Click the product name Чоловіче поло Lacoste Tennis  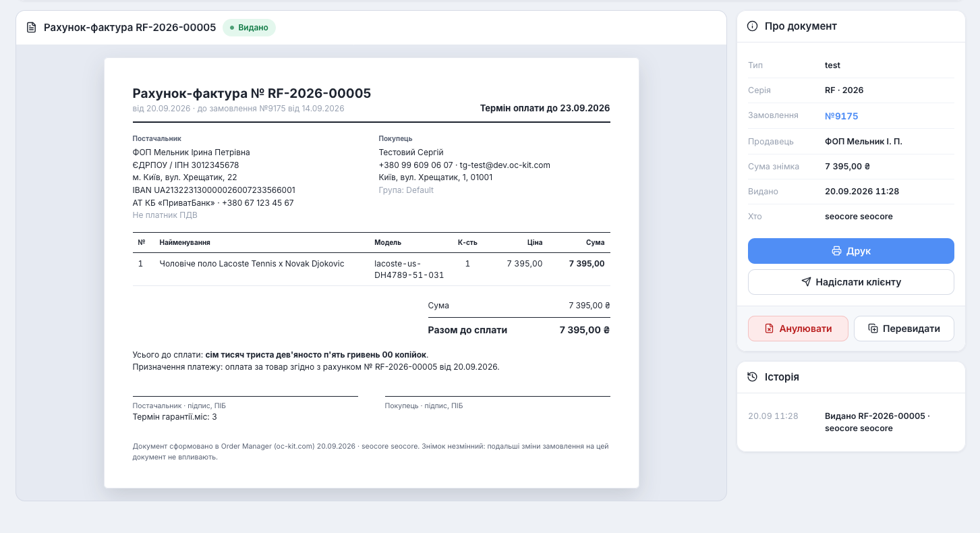(252, 264)
